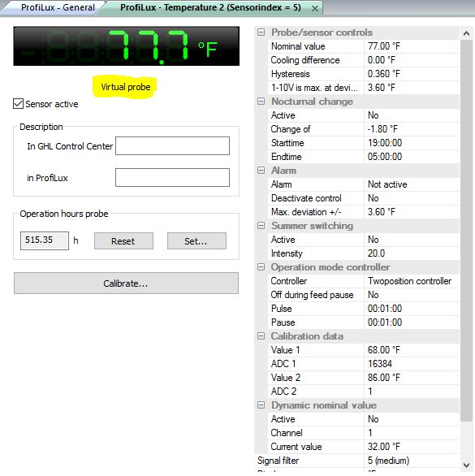475x476 pixels.
Task: Select the Current value 32.00 °F cell
Action: [x=412, y=447]
